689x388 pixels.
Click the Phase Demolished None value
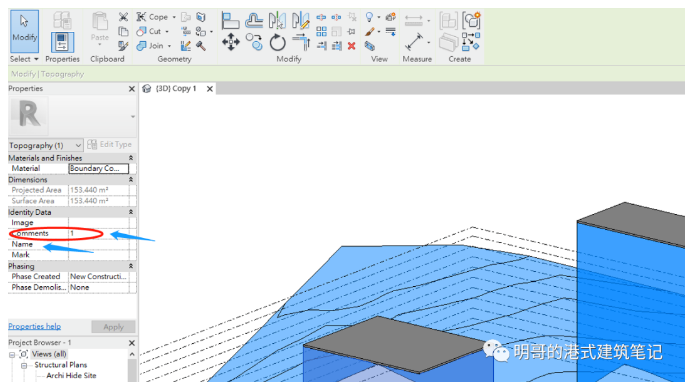pos(80,287)
